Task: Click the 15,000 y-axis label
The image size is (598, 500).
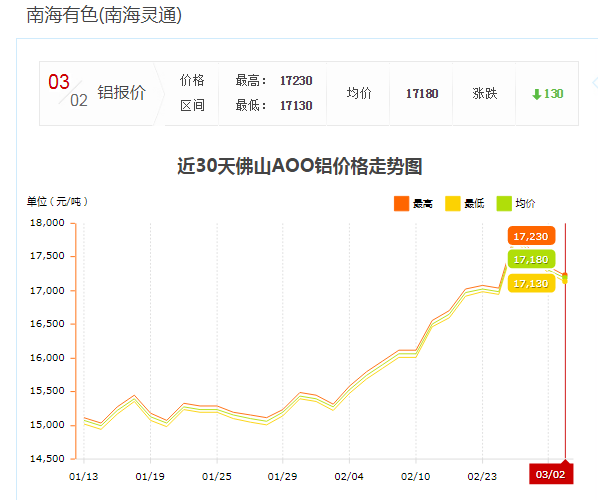Action: click(47, 425)
